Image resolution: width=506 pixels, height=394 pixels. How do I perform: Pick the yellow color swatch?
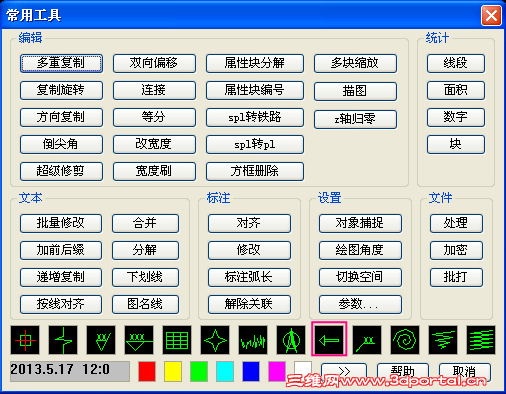(x=173, y=371)
